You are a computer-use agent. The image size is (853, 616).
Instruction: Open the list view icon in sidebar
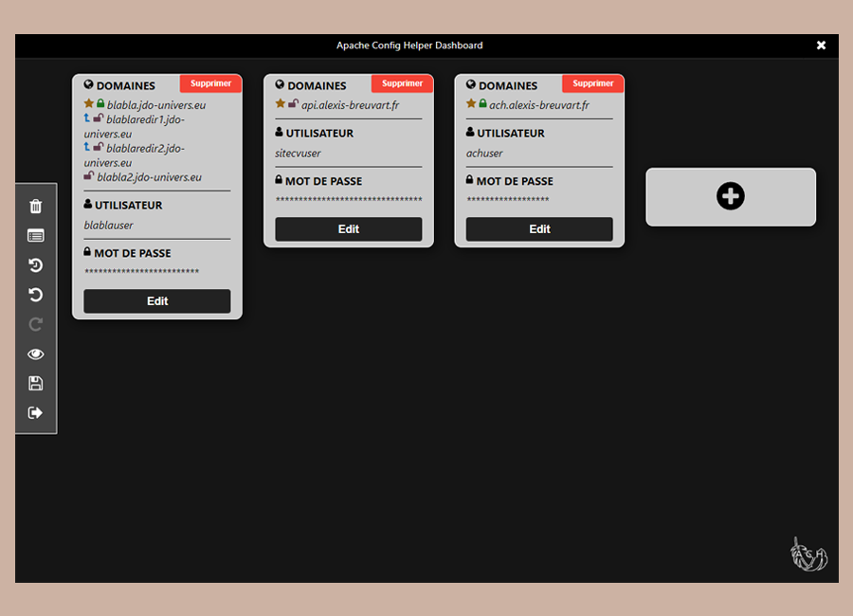click(x=36, y=236)
